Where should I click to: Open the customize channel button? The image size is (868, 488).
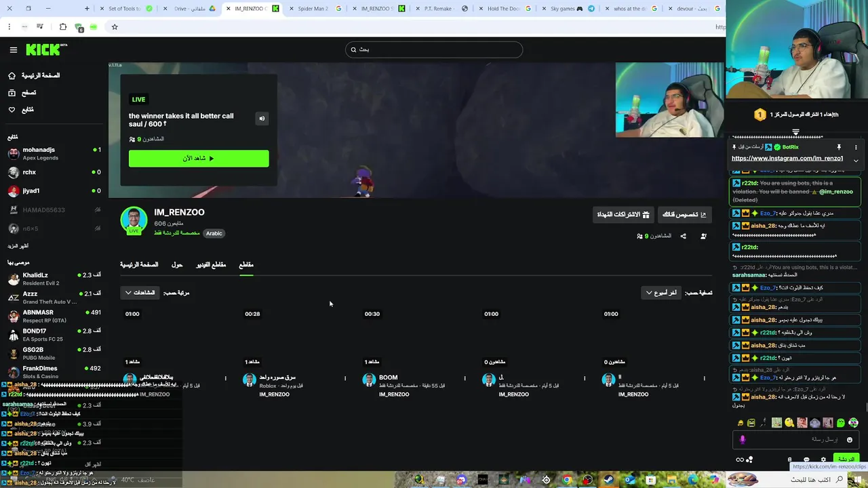coord(684,214)
